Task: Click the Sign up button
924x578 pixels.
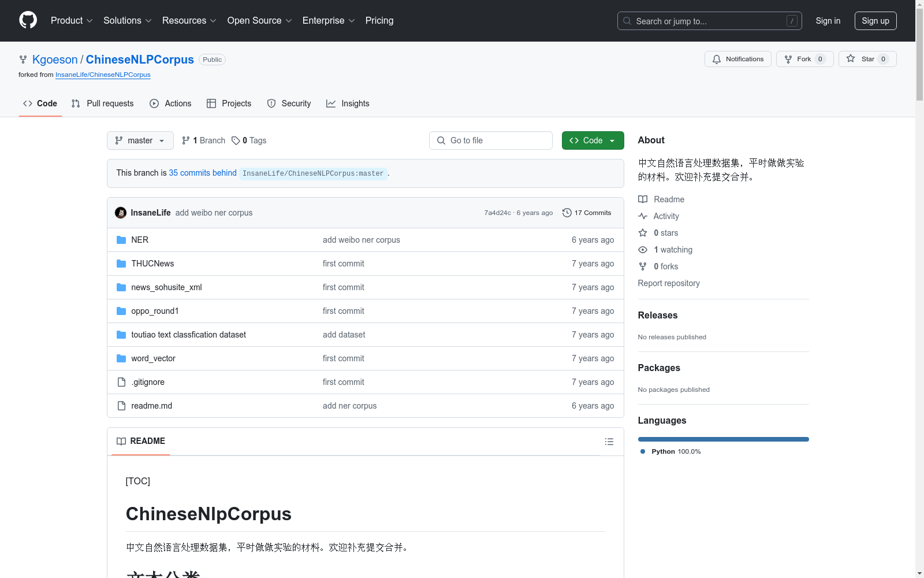Action: click(x=875, y=21)
